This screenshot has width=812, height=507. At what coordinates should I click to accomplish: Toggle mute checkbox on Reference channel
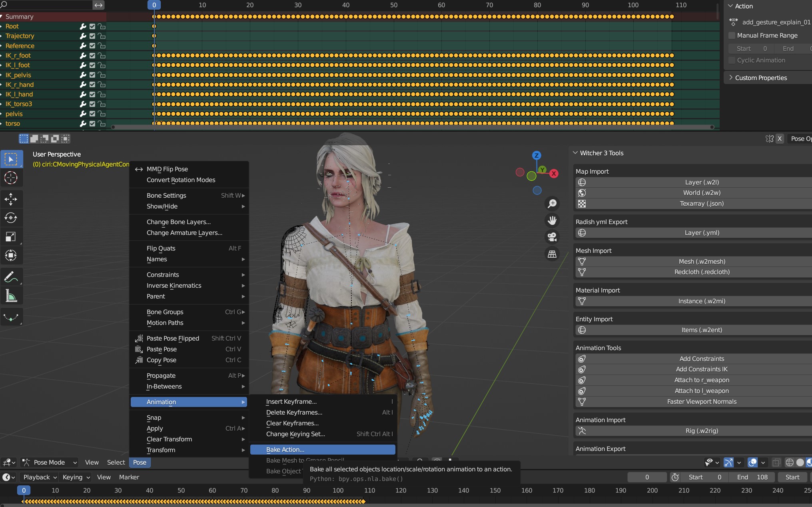pyautogui.click(x=92, y=46)
